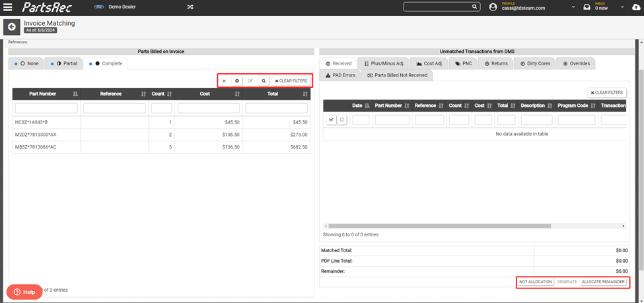Click the shuffle dealer switch icon

[x=190, y=7]
